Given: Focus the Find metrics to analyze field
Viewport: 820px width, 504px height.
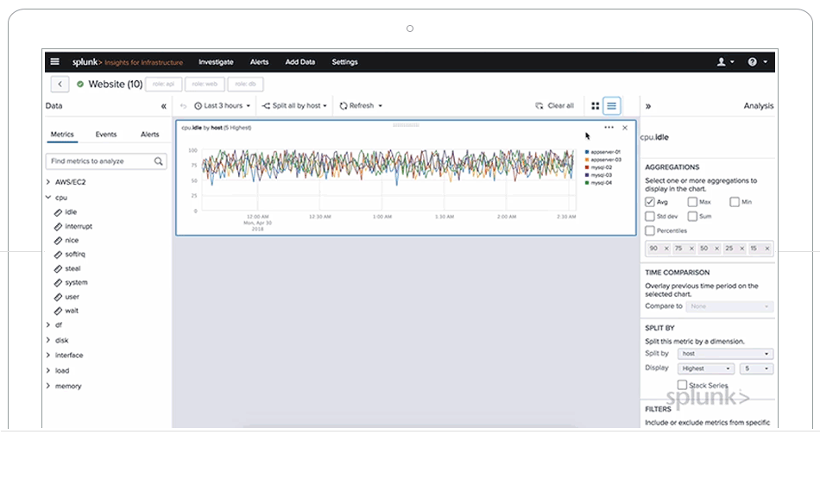Looking at the screenshot, I should pyautogui.click(x=106, y=161).
